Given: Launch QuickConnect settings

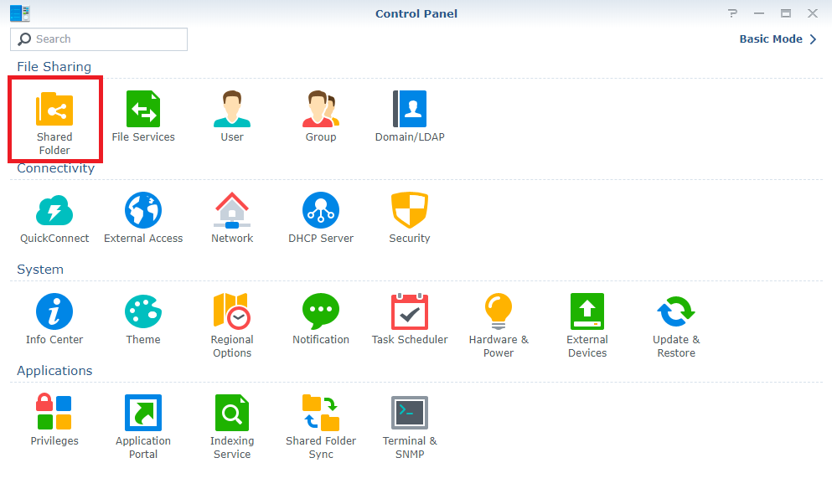Looking at the screenshot, I should [x=54, y=212].
